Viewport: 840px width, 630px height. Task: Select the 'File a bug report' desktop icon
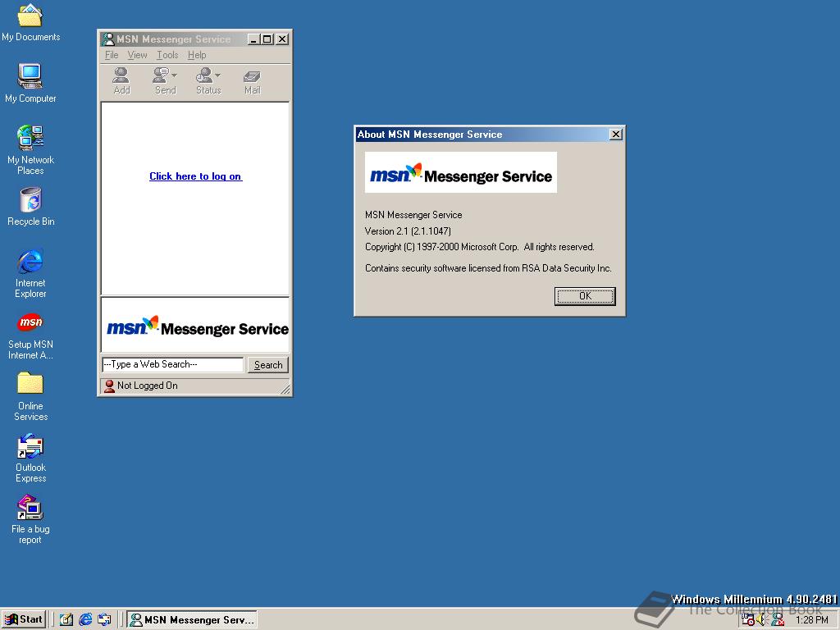tap(30, 519)
